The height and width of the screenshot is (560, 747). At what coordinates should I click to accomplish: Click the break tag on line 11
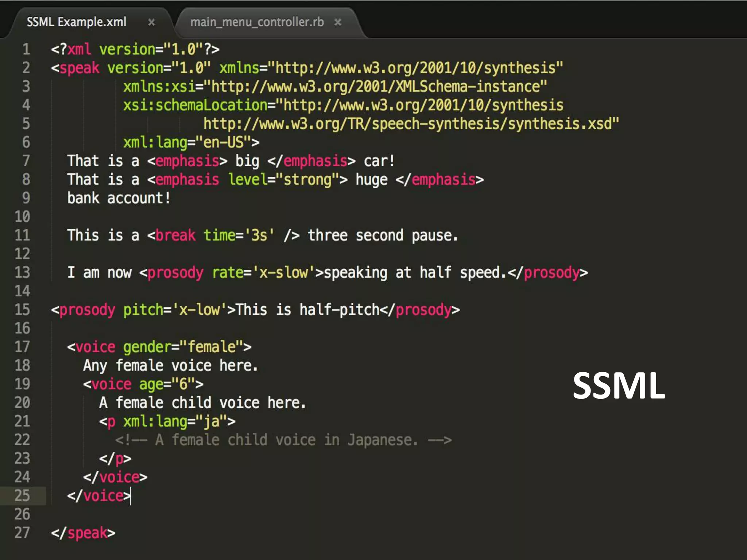click(x=175, y=236)
